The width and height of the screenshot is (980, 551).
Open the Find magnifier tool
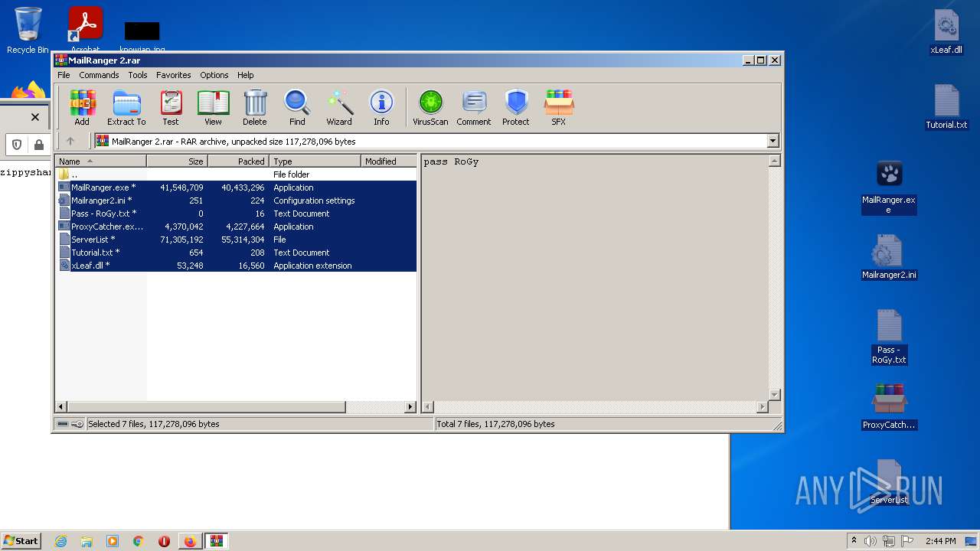point(297,108)
